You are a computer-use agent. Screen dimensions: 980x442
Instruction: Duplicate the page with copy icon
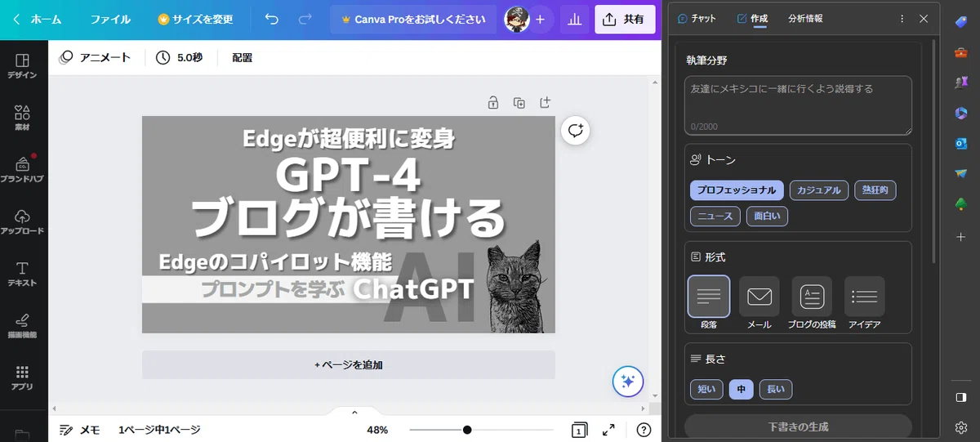(519, 103)
